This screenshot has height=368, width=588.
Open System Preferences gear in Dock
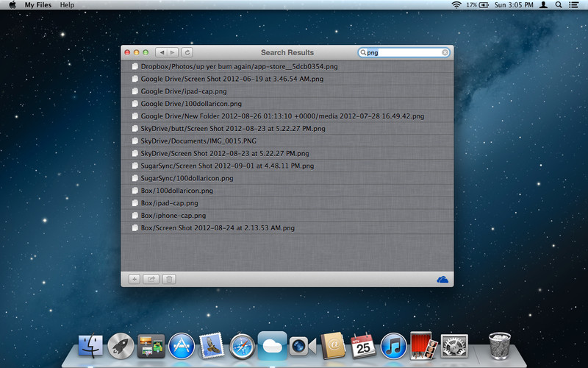point(454,346)
